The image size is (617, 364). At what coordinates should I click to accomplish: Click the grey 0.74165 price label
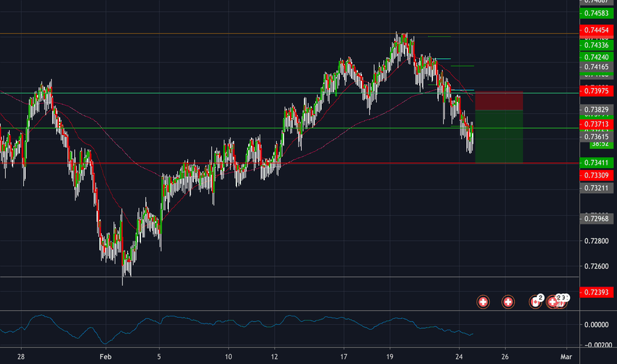coord(596,67)
